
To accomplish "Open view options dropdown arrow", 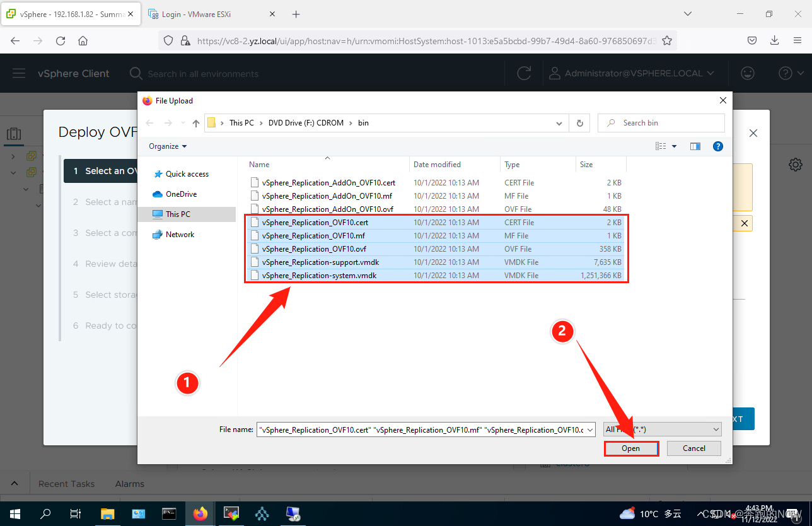I will [x=675, y=146].
